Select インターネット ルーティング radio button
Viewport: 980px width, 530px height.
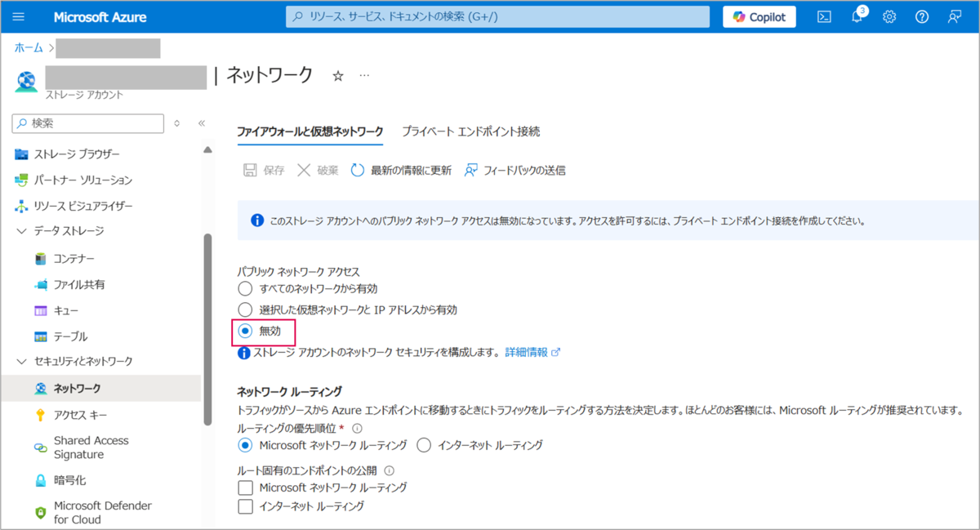(x=424, y=446)
